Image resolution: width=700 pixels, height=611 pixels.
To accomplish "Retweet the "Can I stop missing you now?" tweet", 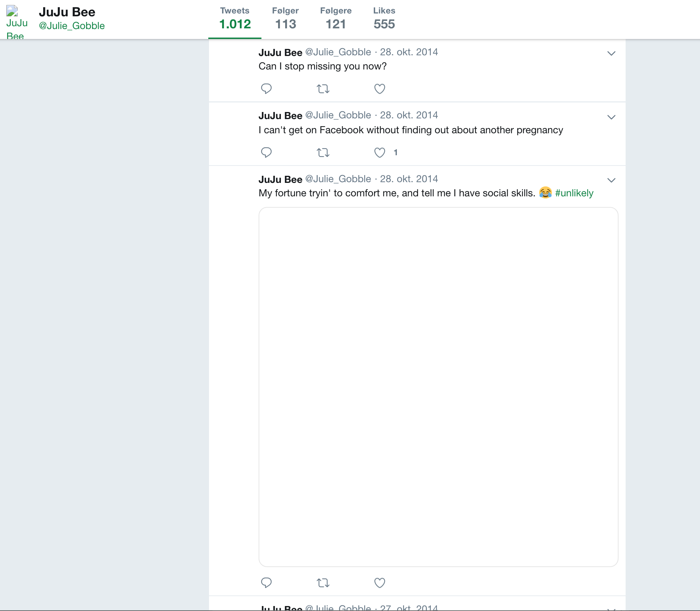I will (323, 89).
